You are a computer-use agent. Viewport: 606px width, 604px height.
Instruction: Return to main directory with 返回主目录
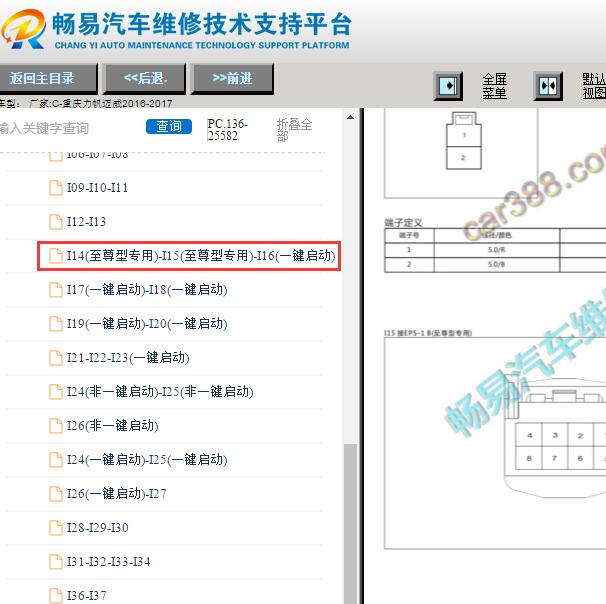(47, 78)
